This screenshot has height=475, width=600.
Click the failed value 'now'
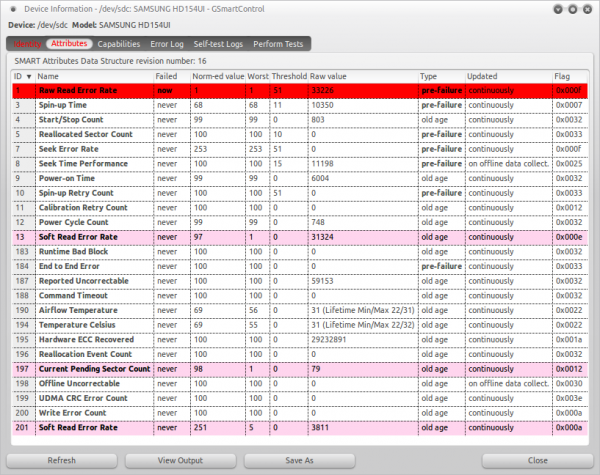(165, 91)
